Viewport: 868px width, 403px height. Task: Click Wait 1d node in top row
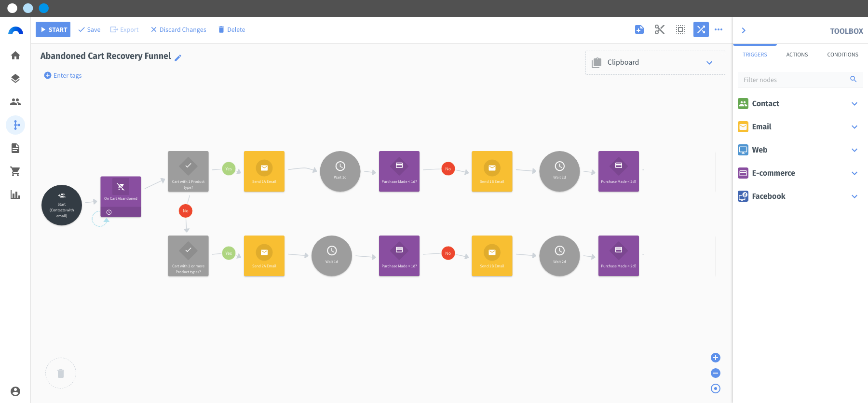tap(340, 171)
